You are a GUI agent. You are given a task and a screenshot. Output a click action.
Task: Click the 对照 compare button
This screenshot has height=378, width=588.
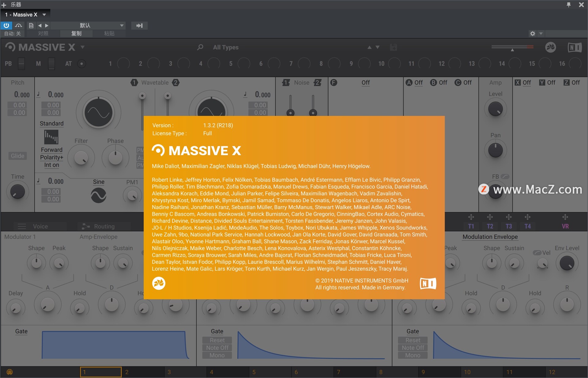43,33
